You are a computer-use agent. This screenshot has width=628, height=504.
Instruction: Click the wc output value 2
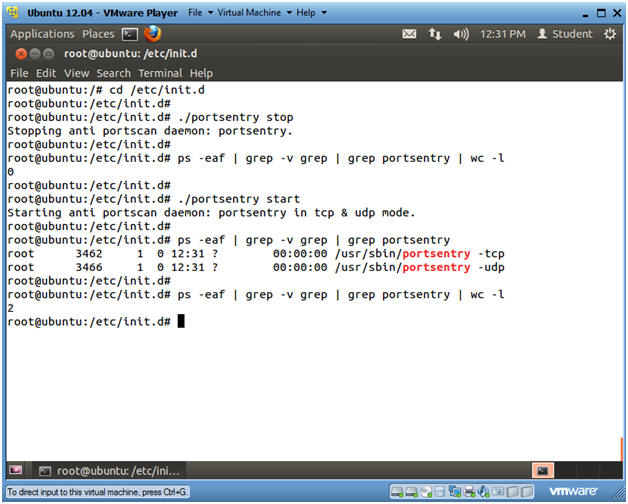tap(10, 308)
